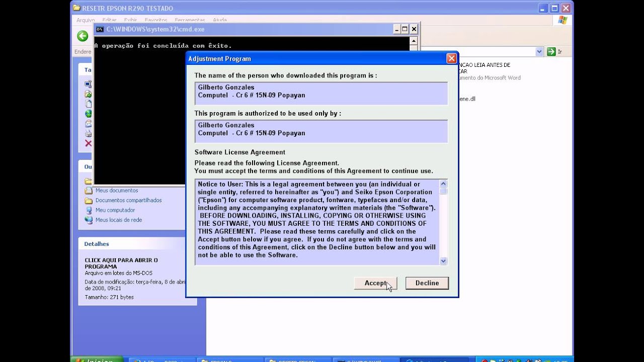Close the RESETR EPSON R290 Explorer window
Viewport: 644px width, 362px height.
(x=566, y=8)
